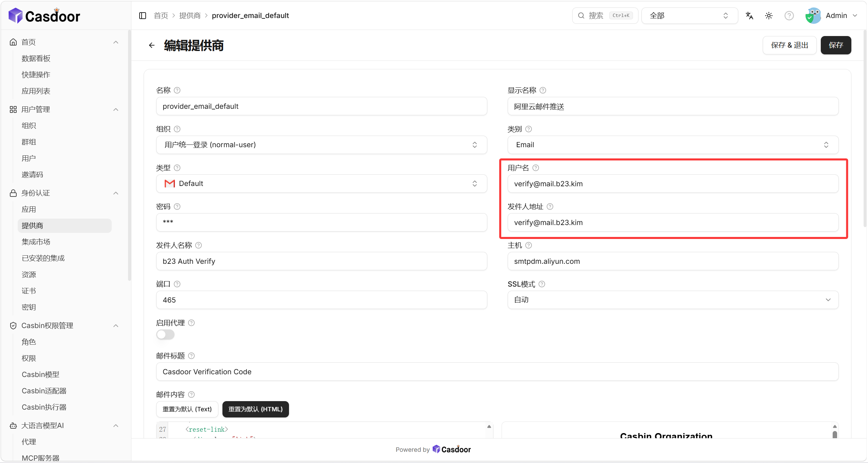Collapse the 用户管理 sidebar section
Image resolution: width=868 pixels, height=463 pixels.
(116, 109)
